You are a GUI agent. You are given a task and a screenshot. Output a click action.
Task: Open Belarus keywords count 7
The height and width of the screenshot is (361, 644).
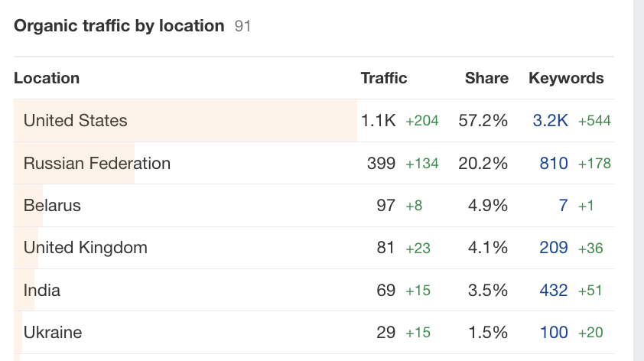coord(564,205)
